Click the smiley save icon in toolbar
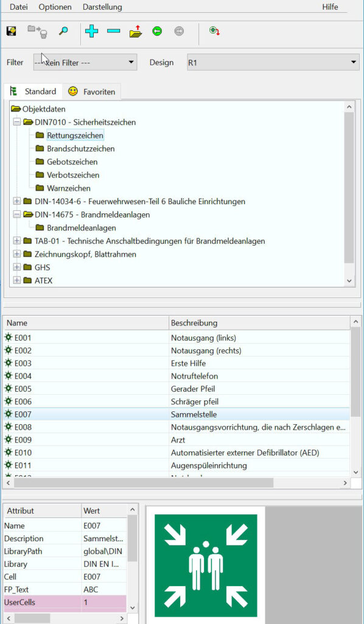This screenshot has height=624, width=364. tap(12, 32)
